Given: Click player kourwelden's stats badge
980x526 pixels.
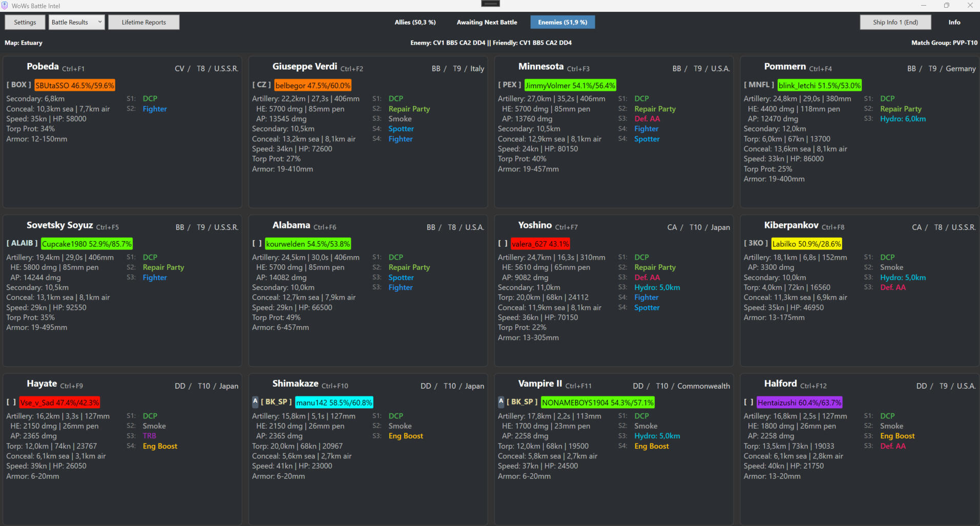Looking at the screenshot, I should pos(308,244).
